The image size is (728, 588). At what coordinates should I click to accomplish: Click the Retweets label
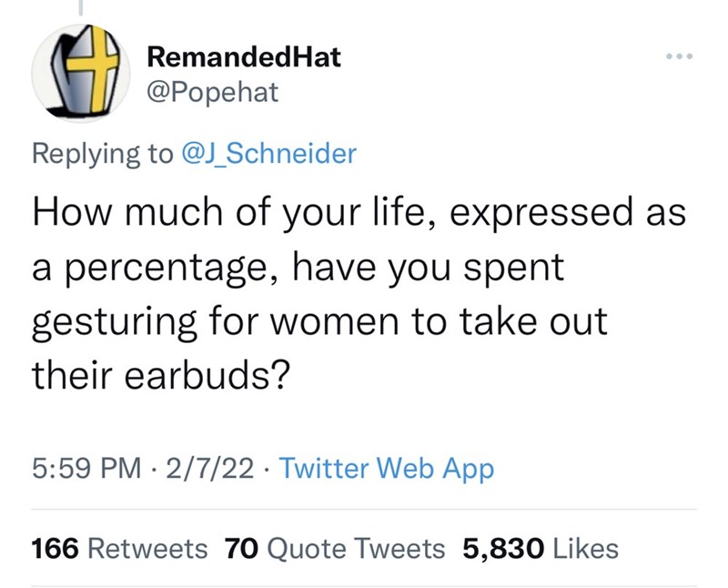150,548
